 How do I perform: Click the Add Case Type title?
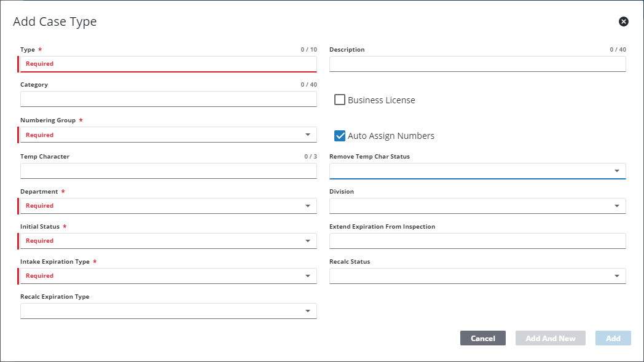coord(55,22)
